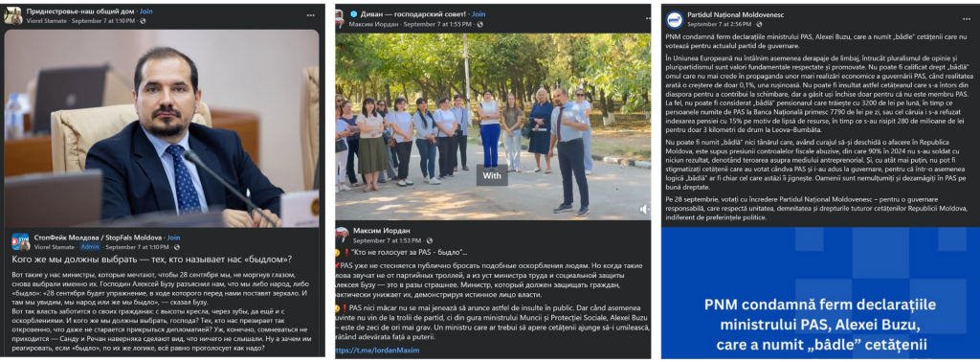980x362 pixels.
Task: Click the StopFals Moldova page avatar
Action: coord(19,241)
